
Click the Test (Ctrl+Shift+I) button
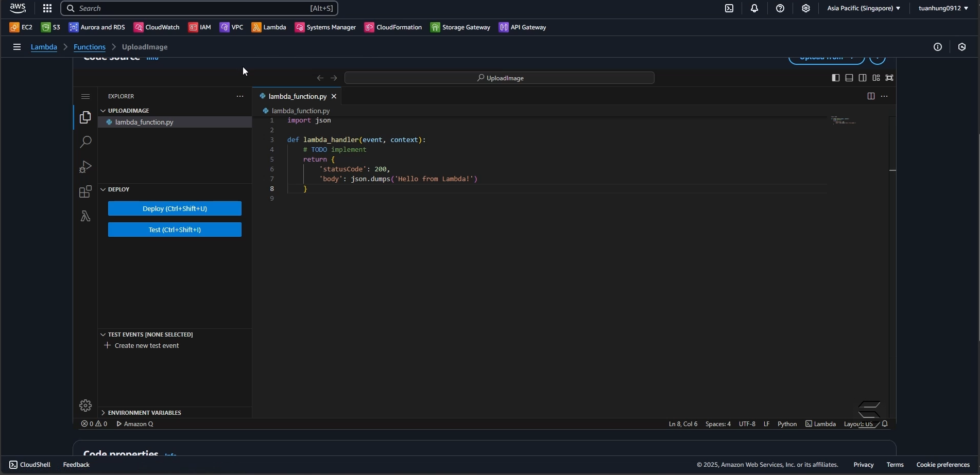pyautogui.click(x=175, y=230)
